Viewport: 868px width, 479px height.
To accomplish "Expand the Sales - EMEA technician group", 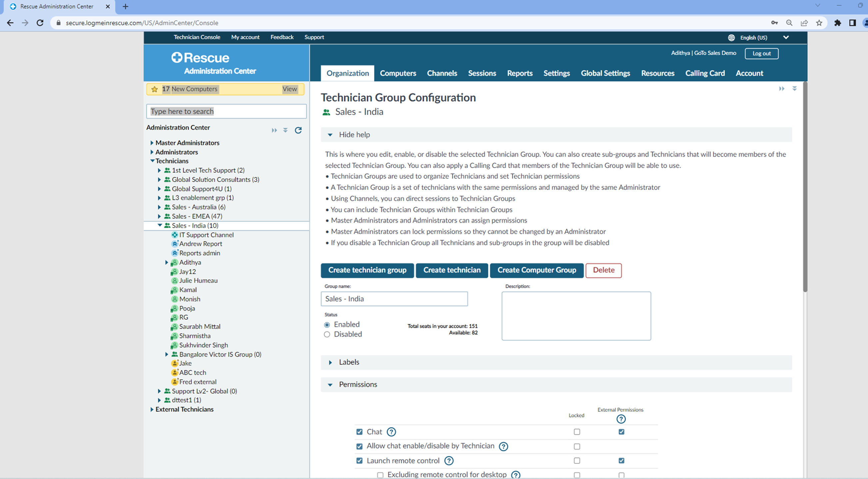I will click(159, 216).
